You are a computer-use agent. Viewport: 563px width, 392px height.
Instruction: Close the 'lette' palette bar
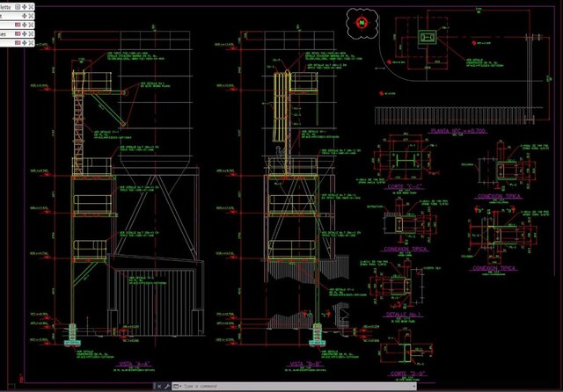pyautogui.click(x=31, y=7)
